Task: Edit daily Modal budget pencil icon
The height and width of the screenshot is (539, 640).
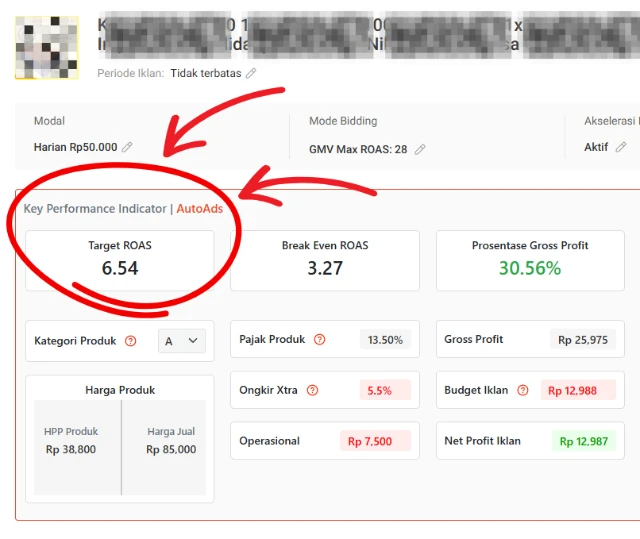Action: tap(127, 147)
